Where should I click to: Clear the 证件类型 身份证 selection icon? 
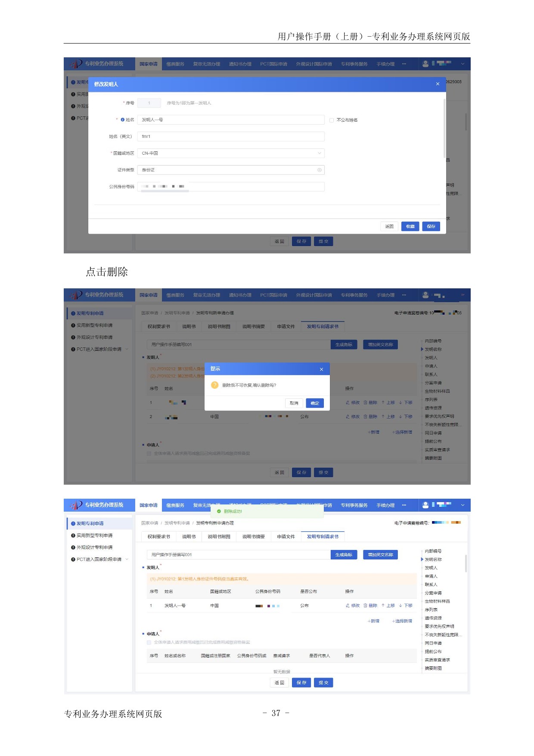(319, 170)
